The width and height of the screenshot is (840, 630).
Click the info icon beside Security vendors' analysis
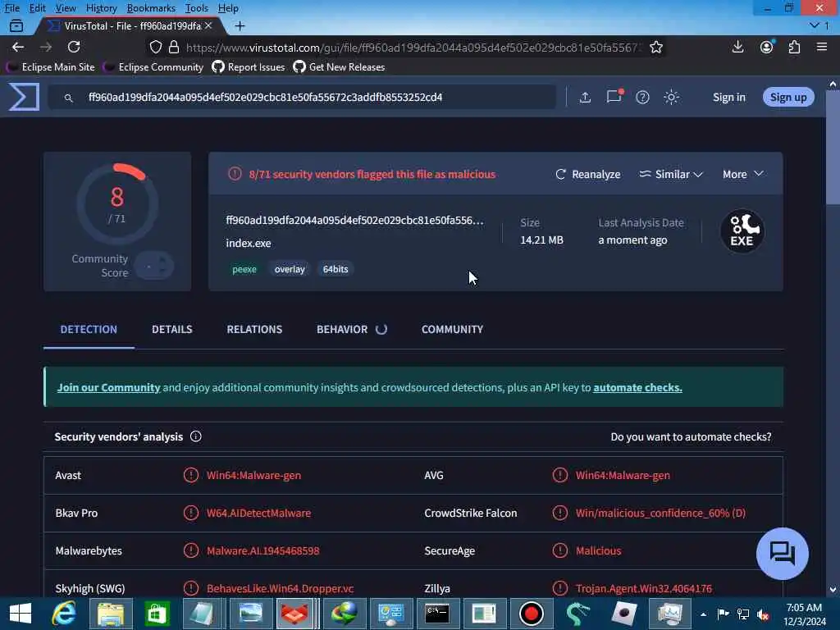pyautogui.click(x=196, y=436)
